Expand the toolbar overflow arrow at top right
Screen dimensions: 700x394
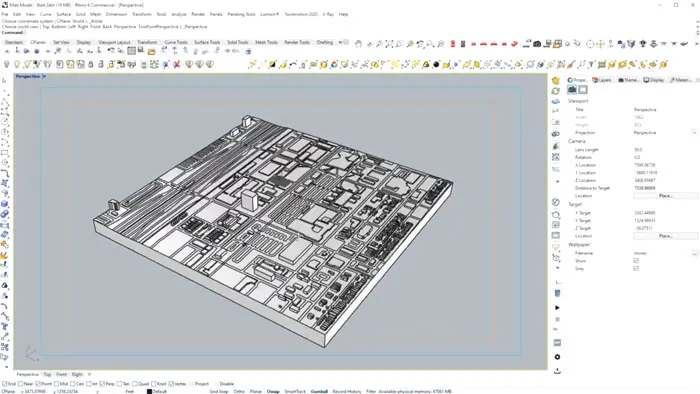pyautogui.click(x=697, y=44)
